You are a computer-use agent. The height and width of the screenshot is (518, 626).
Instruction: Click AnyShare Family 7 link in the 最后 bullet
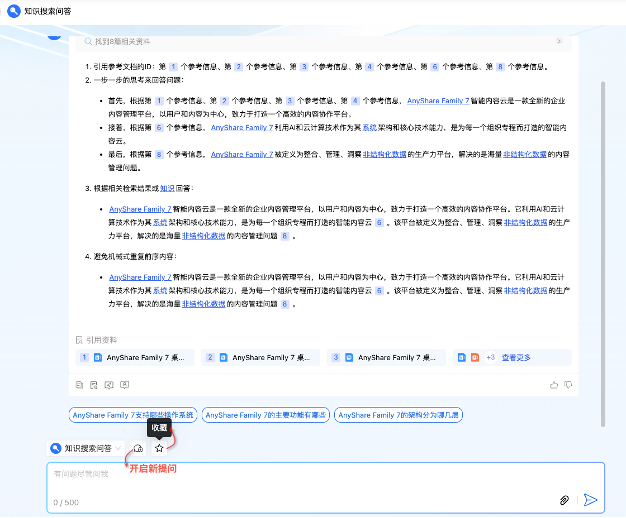point(242,154)
